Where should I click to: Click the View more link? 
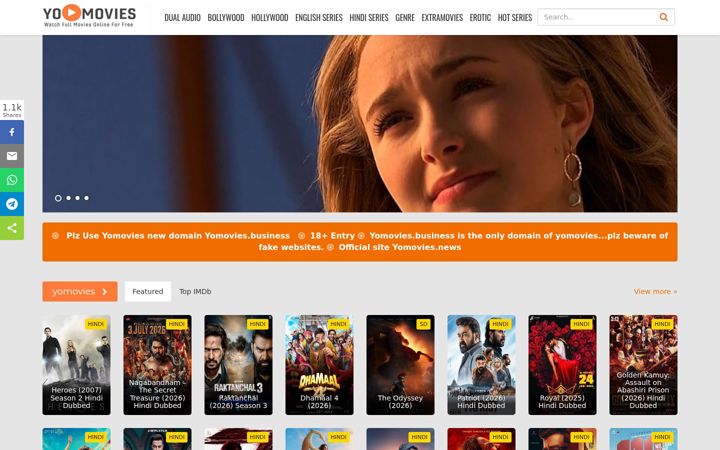655,292
